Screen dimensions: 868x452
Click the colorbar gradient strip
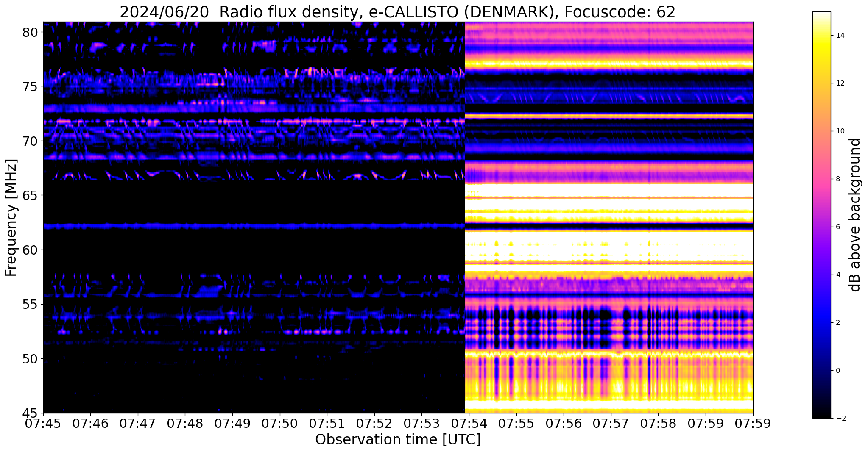[821, 215]
